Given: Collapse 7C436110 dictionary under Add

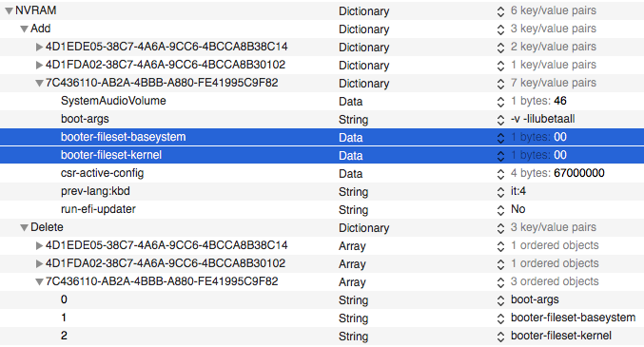Looking at the screenshot, I should click(x=39, y=84).
